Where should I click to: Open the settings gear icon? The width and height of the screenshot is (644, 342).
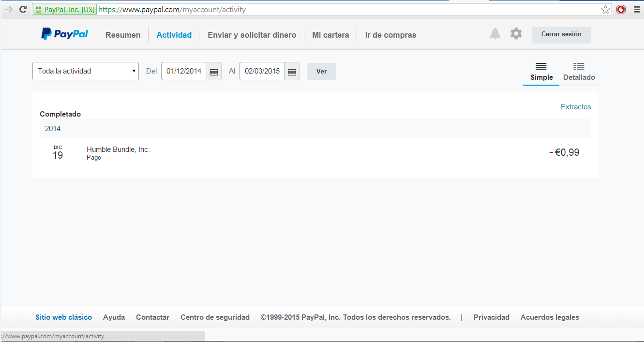coord(516,34)
